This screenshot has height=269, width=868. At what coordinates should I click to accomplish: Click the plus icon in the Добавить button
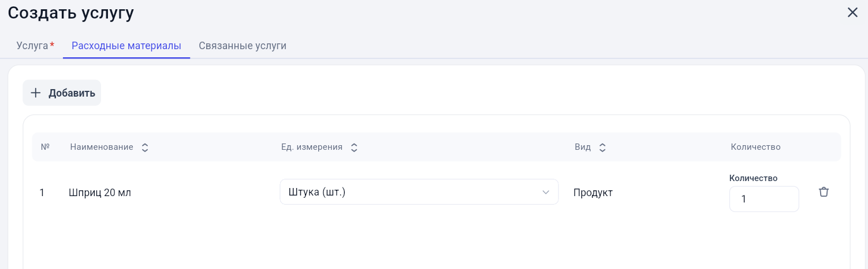[x=36, y=93]
